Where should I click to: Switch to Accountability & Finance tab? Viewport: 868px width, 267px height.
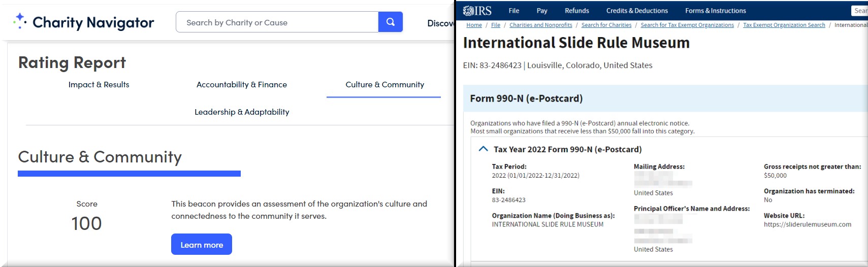[x=241, y=85]
